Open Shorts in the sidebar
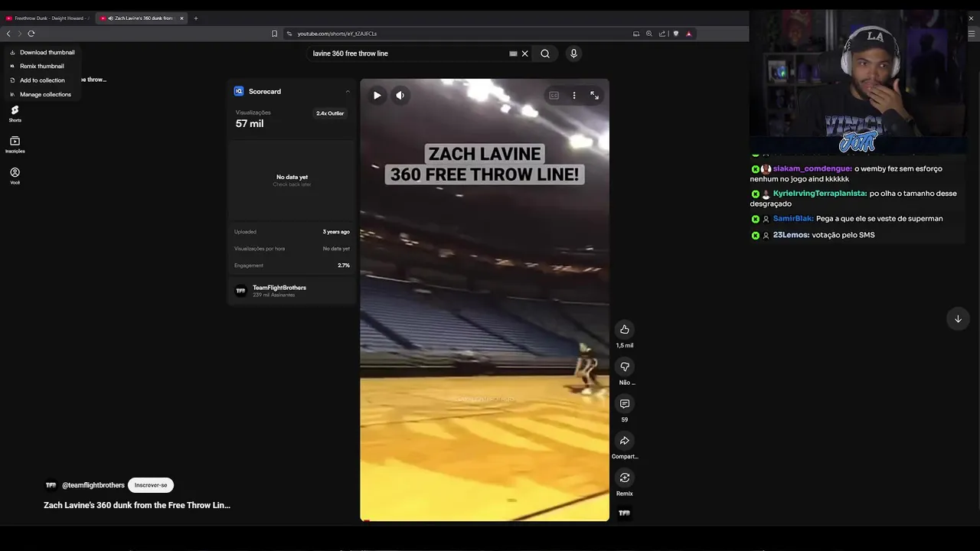 click(x=15, y=114)
